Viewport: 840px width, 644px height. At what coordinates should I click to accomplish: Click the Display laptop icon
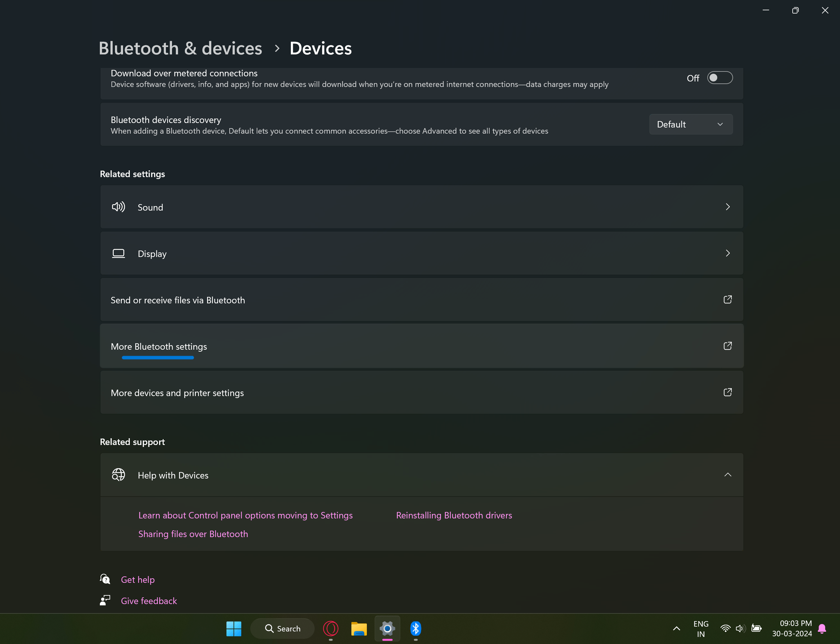(118, 253)
